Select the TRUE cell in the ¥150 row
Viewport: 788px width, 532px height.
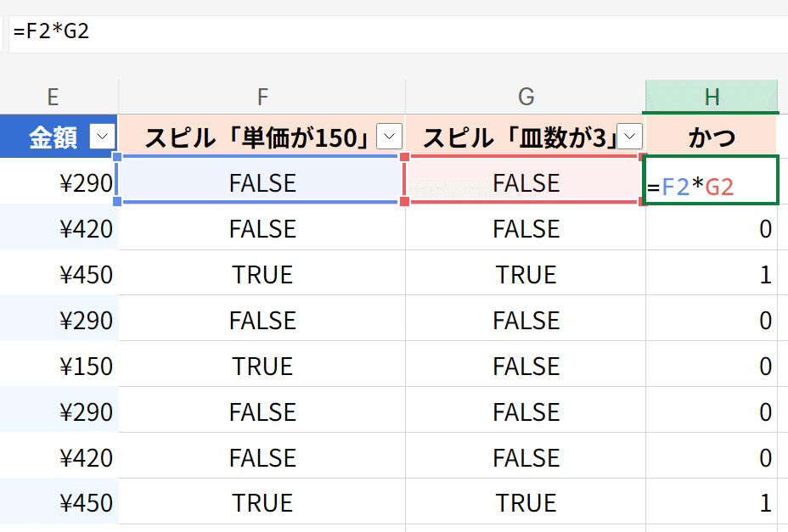(262, 364)
